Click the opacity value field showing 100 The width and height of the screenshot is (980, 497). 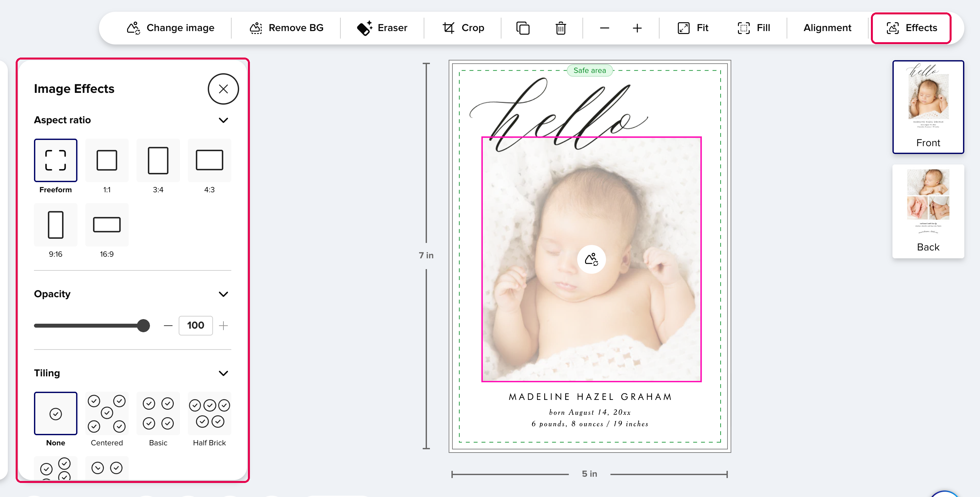[x=196, y=326]
